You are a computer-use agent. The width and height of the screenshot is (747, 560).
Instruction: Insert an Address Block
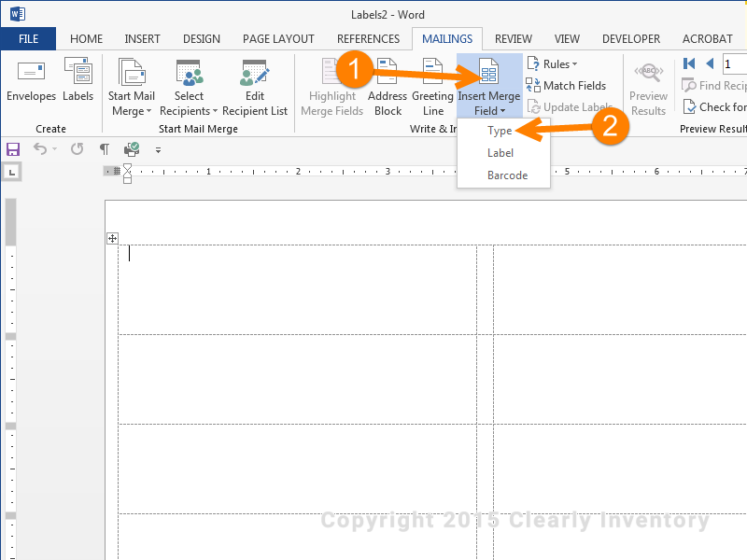pos(388,86)
